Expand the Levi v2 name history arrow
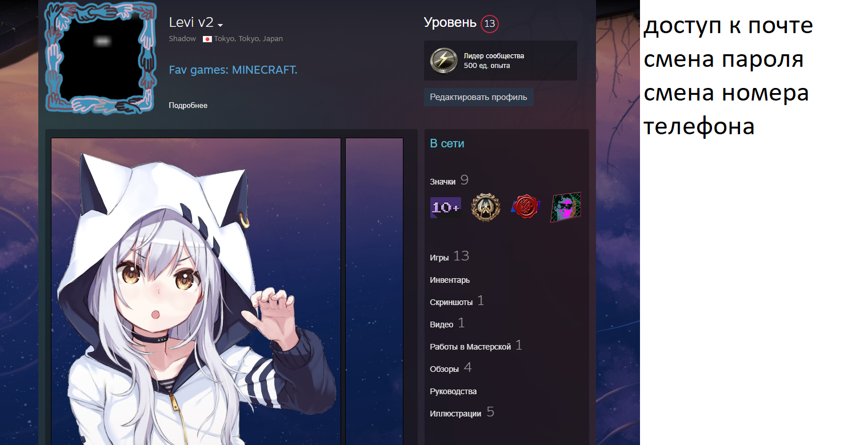Image resolution: width=868 pixels, height=445 pixels. (221, 25)
